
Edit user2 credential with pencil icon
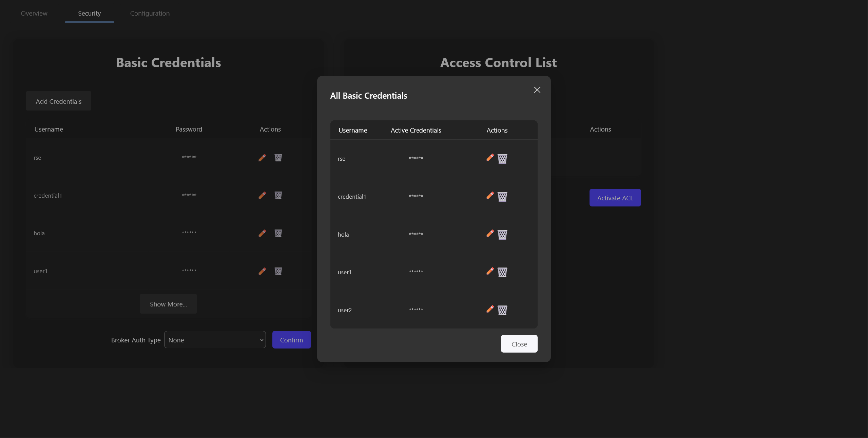click(x=490, y=309)
